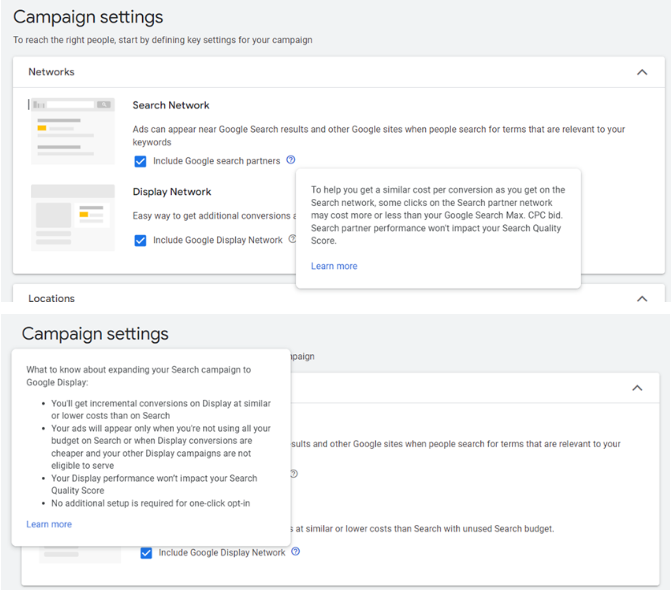Open Learn more link in Google Display tooltip
671x590 pixels.
point(49,524)
